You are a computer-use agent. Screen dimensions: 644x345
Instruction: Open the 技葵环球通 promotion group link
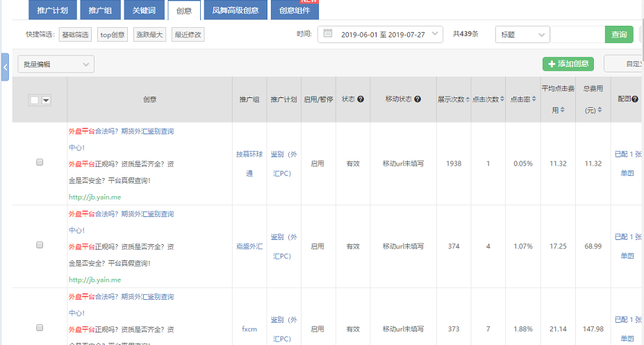(x=249, y=163)
